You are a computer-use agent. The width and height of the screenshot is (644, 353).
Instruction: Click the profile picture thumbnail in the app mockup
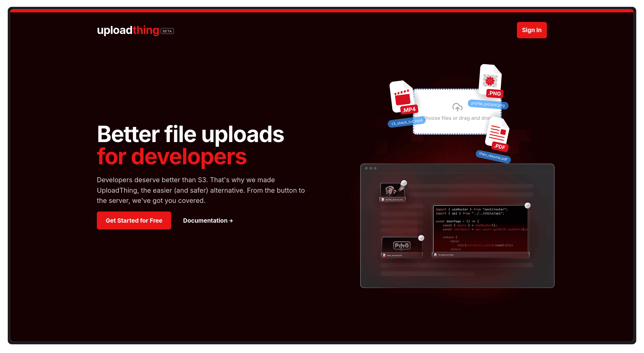tap(392, 190)
